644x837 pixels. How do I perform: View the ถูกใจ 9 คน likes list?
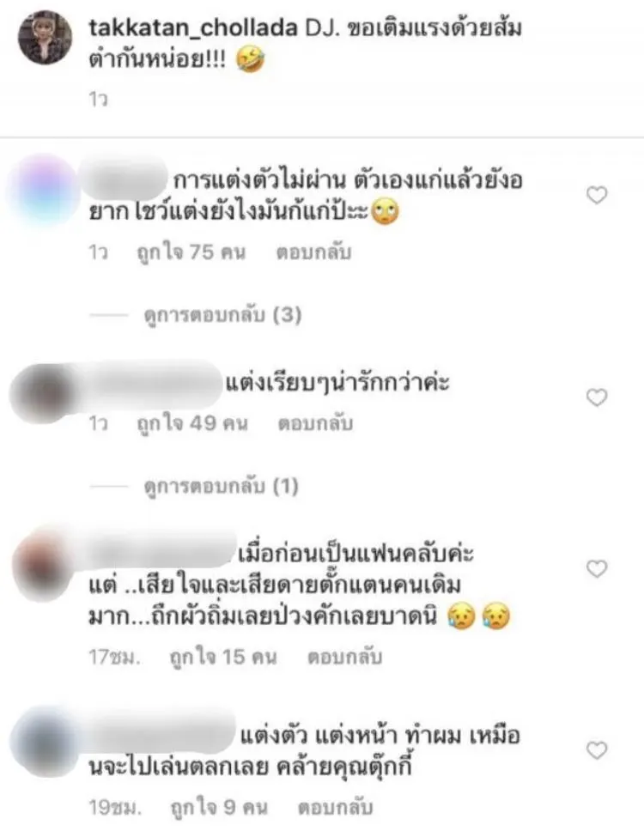(219, 808)
